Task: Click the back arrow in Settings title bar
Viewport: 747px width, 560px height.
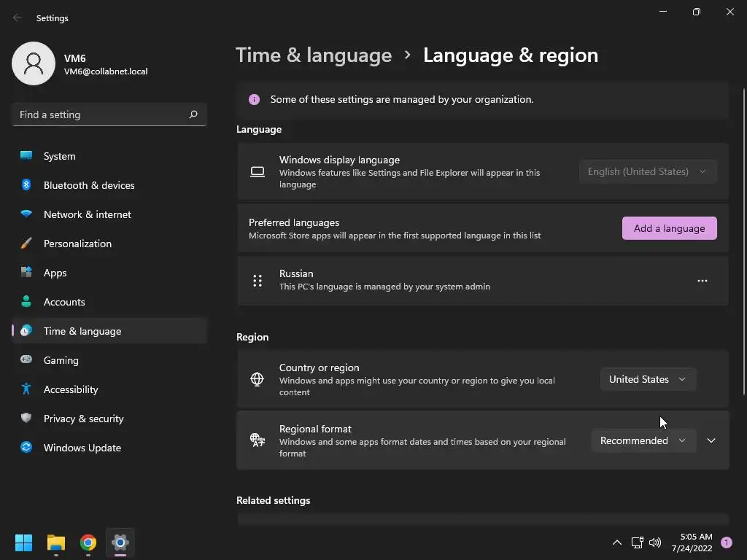Action: (x=18, y=17)
